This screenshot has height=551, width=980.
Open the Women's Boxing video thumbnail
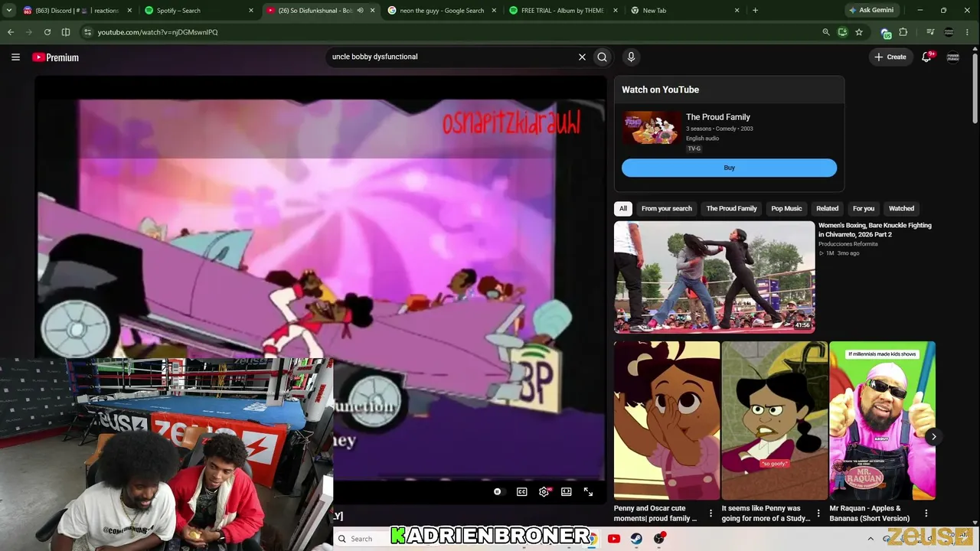pos(714,277)
